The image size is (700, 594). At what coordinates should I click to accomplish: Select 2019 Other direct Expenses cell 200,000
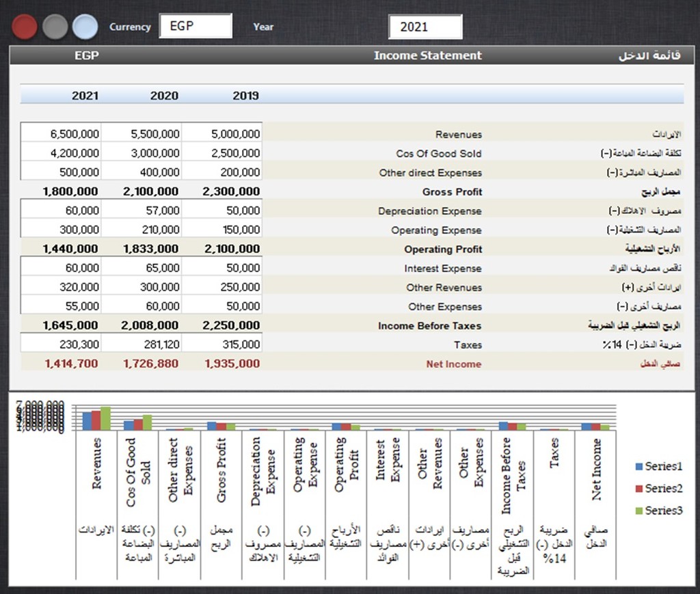(222, 172)
